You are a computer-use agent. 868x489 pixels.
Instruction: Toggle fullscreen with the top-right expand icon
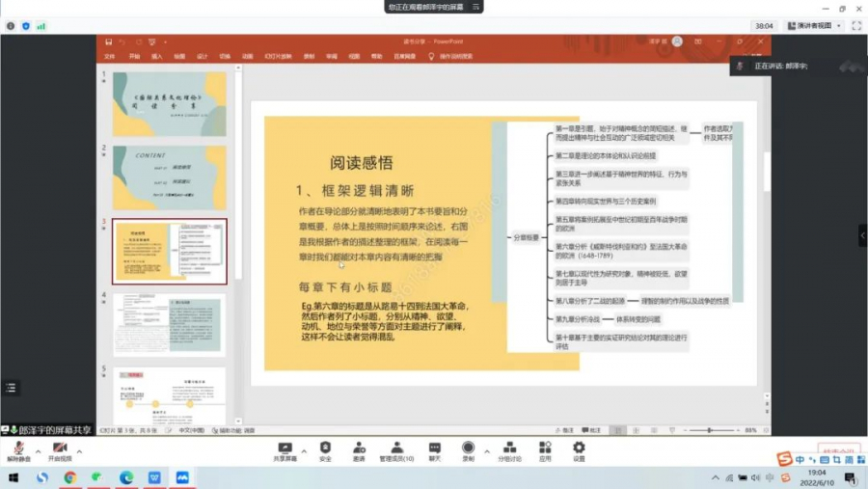click(x=855, y=26)
